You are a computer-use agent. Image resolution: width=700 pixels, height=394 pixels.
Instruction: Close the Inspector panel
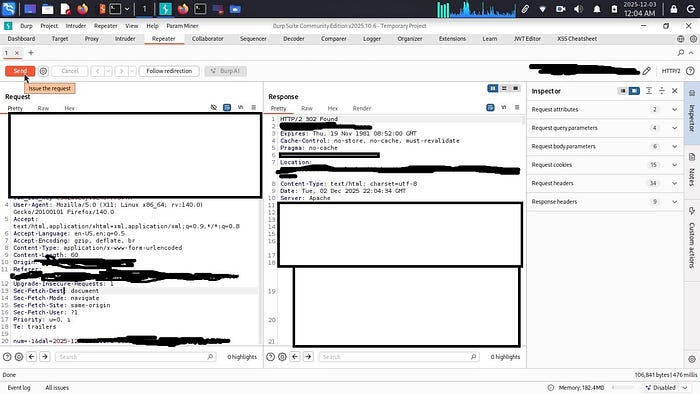pos(675,91)
